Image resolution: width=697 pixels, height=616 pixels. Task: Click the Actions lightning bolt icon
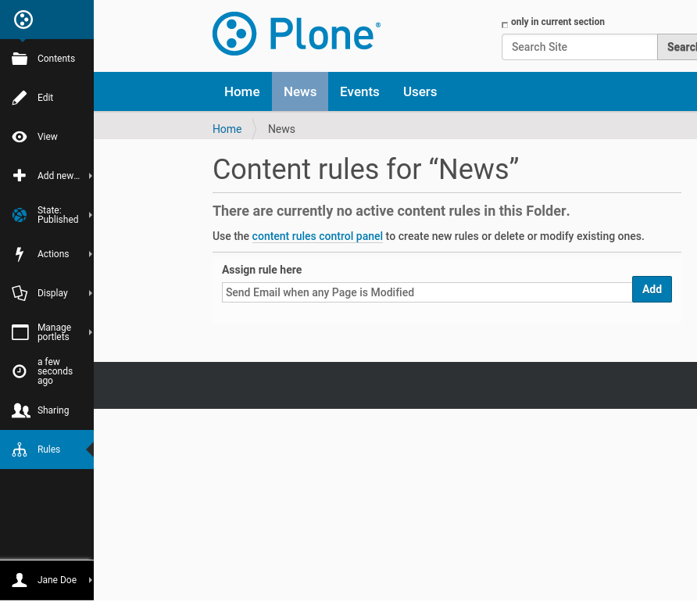click(20, 254)
